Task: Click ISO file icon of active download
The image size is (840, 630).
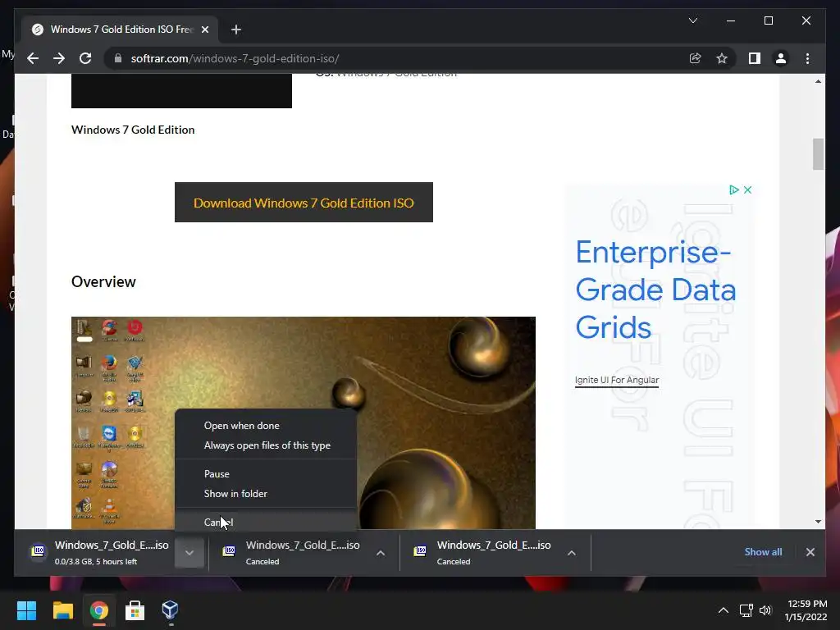Action: (x=38, y=550)
